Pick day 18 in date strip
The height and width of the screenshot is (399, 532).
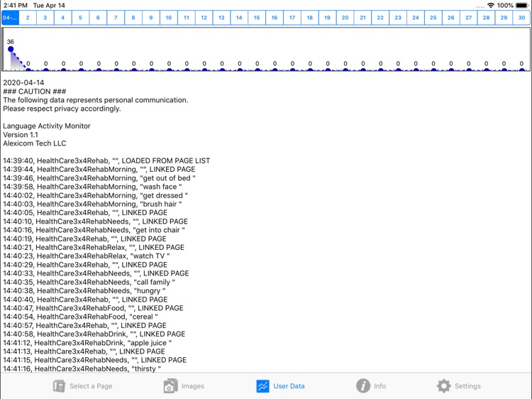pos(310,18)
